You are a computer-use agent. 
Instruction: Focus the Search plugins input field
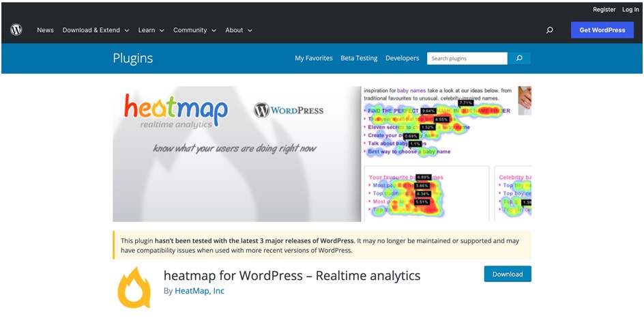click(x=467, y=58)
